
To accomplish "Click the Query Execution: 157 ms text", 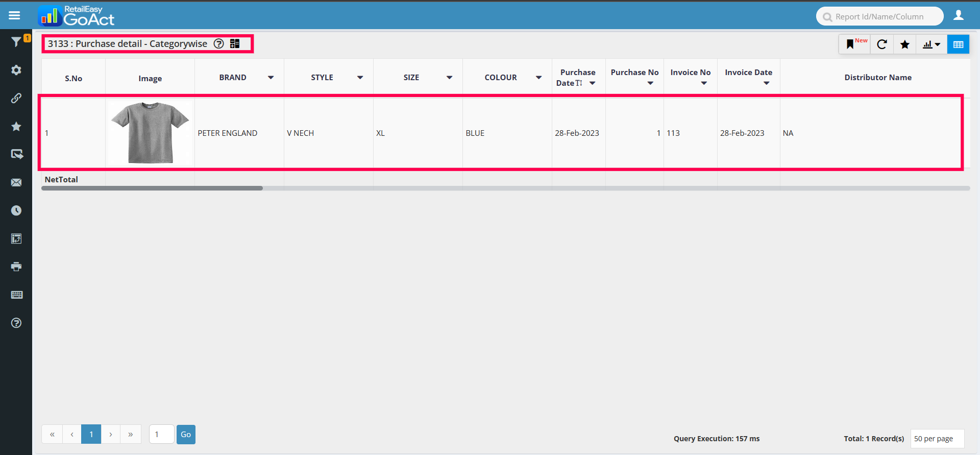I will (x=717, y=439).
